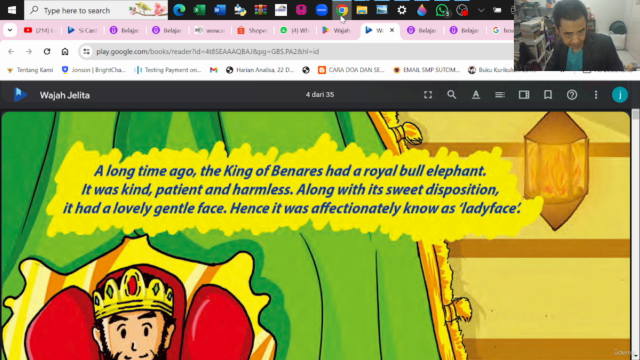Viewport: 640px width, 360px height.
Task: Expand the taskbar hidden icons chevron
Action: click(x=481, y=10)
